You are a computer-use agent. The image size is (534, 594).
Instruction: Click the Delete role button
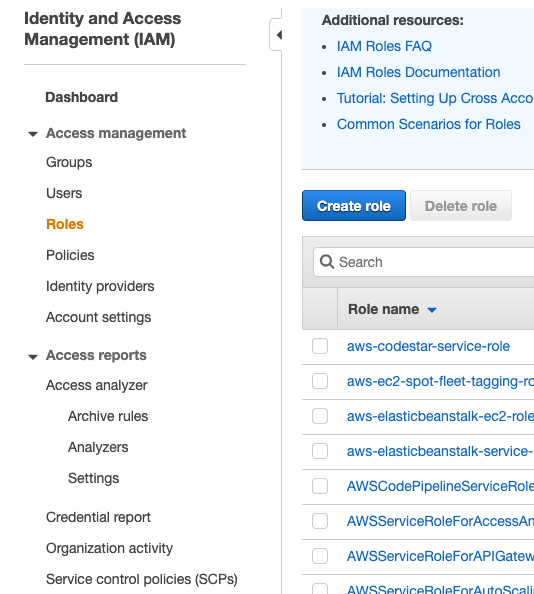[x=461, y=206]
